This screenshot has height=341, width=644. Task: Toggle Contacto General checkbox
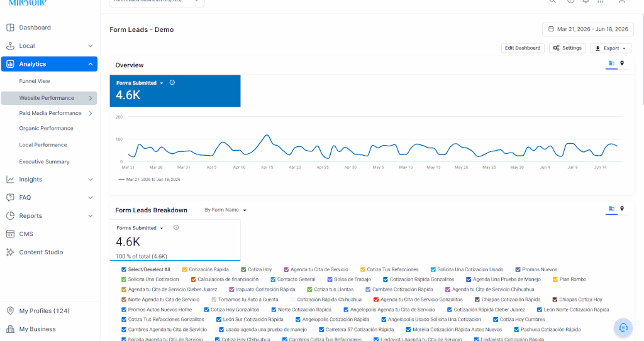[x=273, y=279]
